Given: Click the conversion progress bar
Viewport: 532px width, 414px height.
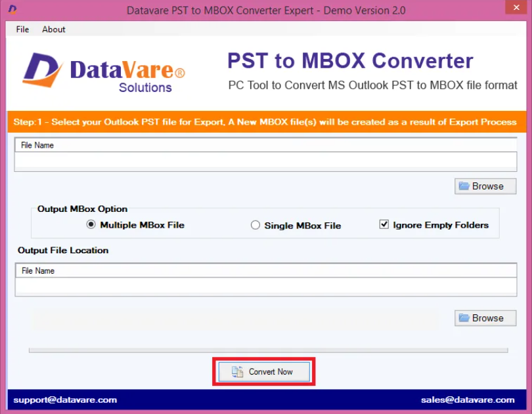Looking at the screenshot, I should 268,350.
